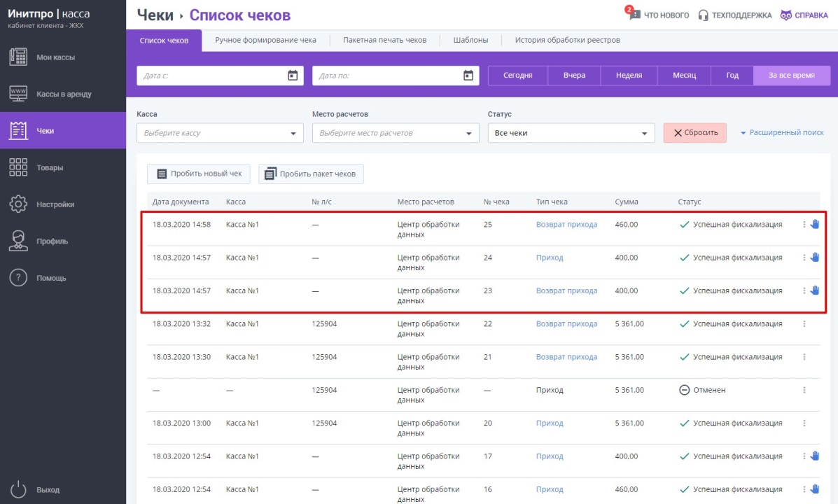Open three-dot menu for receipt №17
Screen dimensions: 838x504
804,456
